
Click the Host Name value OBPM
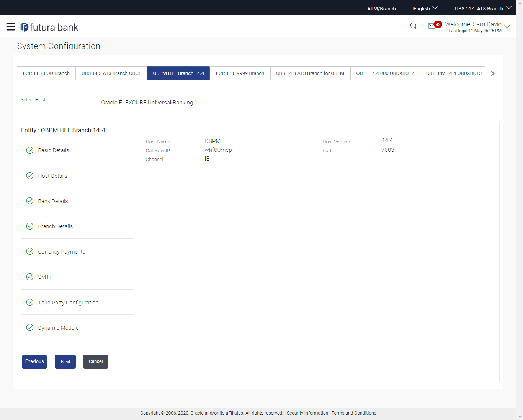tap(212, 141)
